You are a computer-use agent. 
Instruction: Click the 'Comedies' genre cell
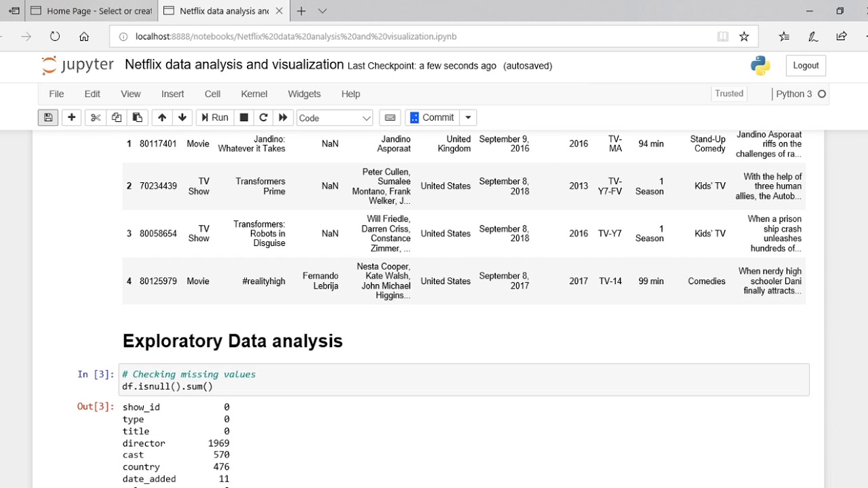[707, 281]
